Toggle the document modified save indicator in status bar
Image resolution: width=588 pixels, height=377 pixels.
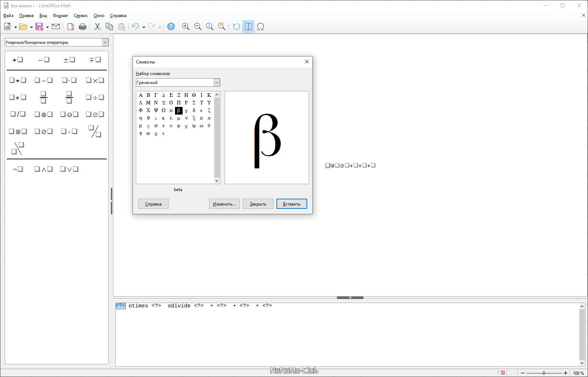coord(503,373)
